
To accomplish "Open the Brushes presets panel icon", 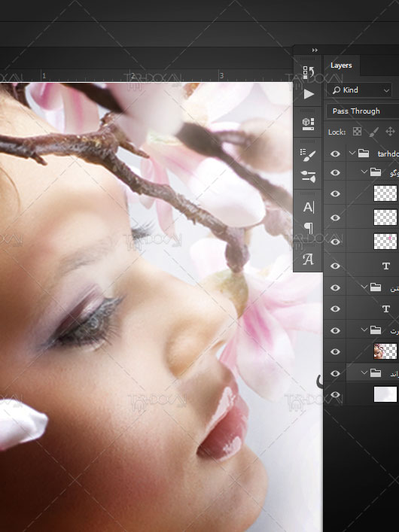I will click(308, 176).
